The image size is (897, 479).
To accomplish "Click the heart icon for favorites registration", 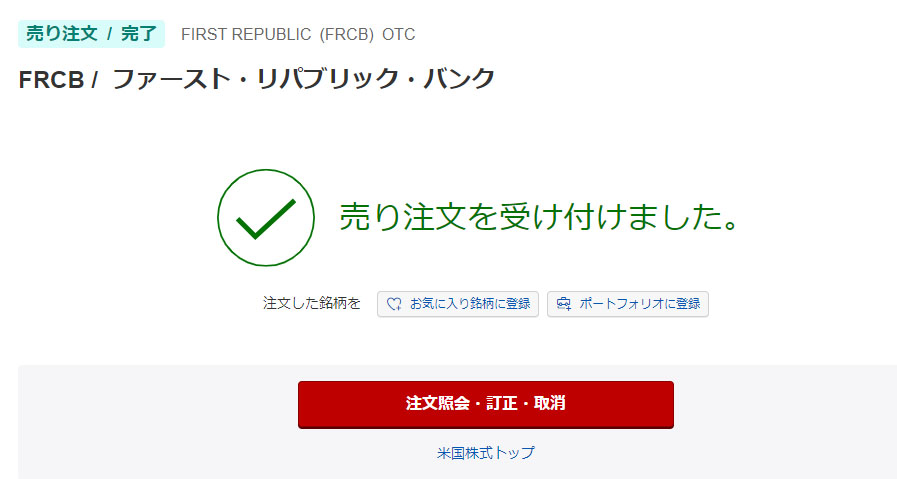I will (x=394, y=304).
